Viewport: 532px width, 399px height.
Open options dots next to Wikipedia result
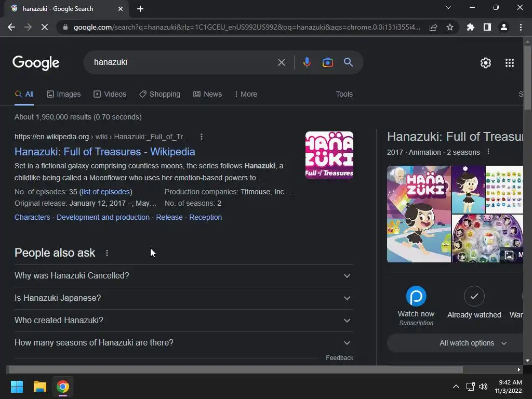(202, 137)
